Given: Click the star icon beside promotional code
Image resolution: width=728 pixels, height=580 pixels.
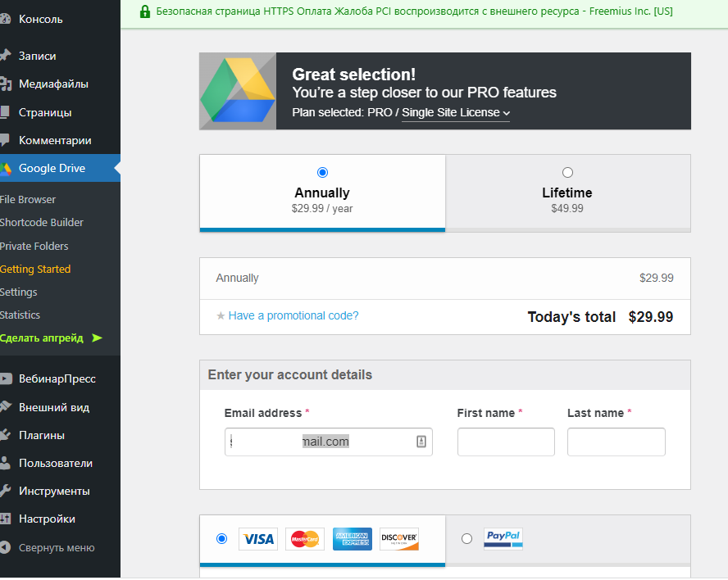Looking at the screenshot, I should coord(221,315).
